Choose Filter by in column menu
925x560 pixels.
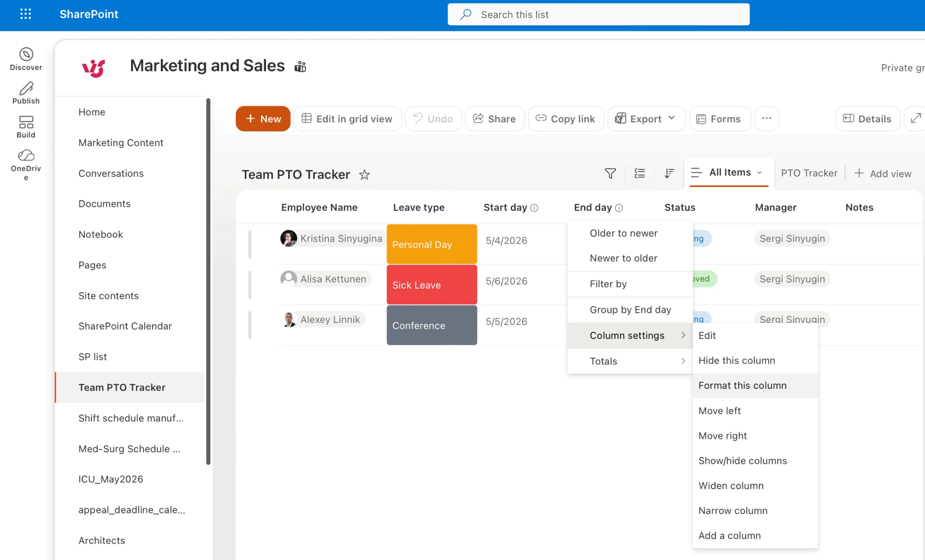[630, 284]
